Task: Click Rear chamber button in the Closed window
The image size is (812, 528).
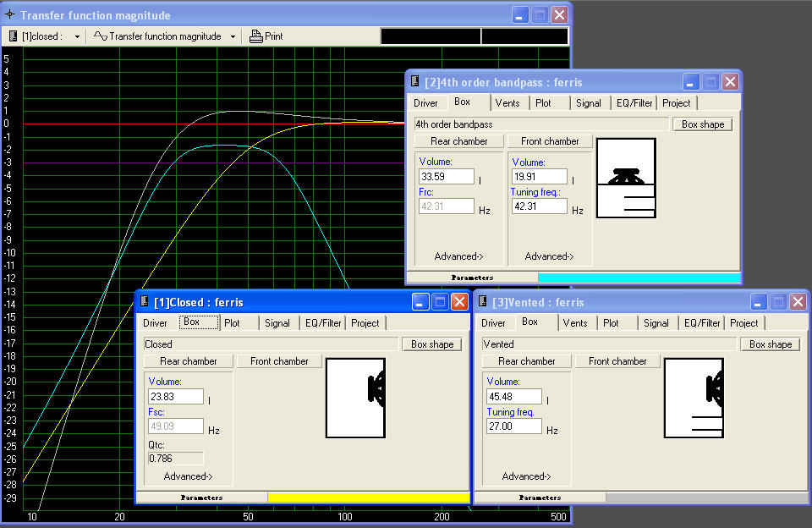Action: [x=189, y=361]
